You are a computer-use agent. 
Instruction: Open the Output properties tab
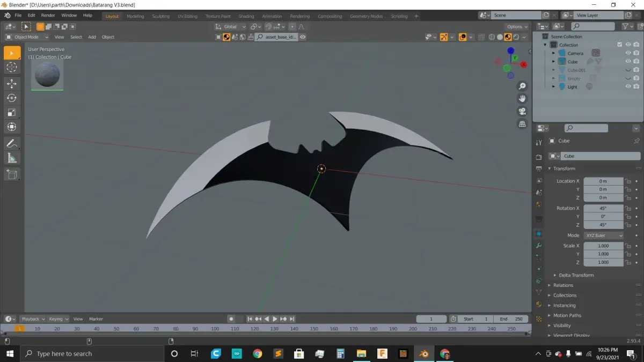[539, 168]
